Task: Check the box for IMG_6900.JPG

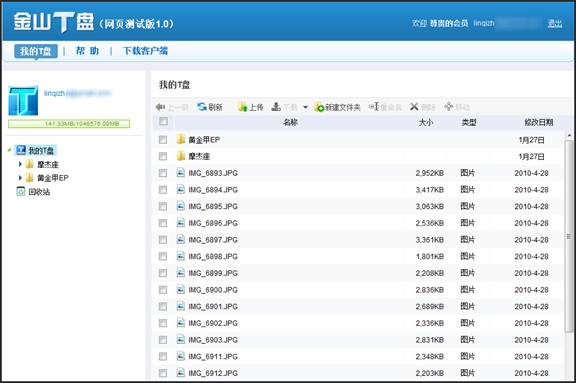Action: click(163, 290)
